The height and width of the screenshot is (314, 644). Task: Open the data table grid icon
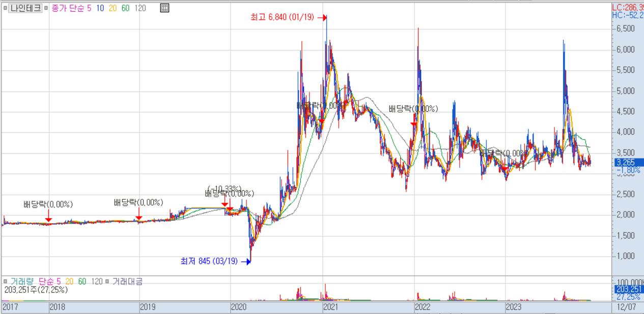164,8
